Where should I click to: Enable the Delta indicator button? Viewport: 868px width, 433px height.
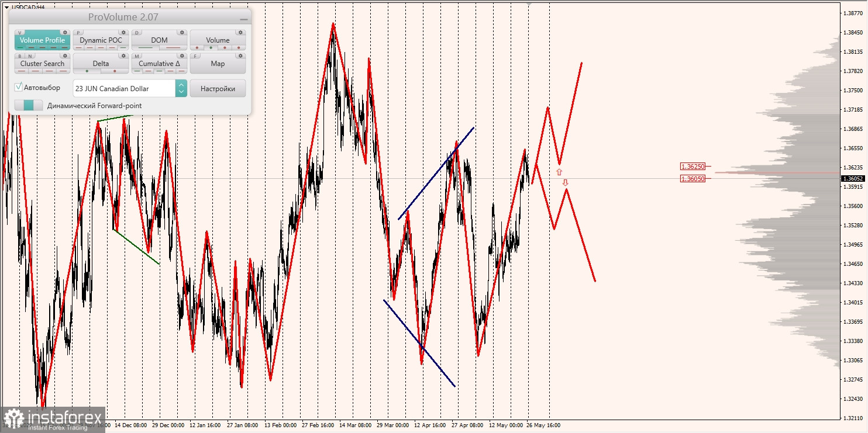click(101, 63)
